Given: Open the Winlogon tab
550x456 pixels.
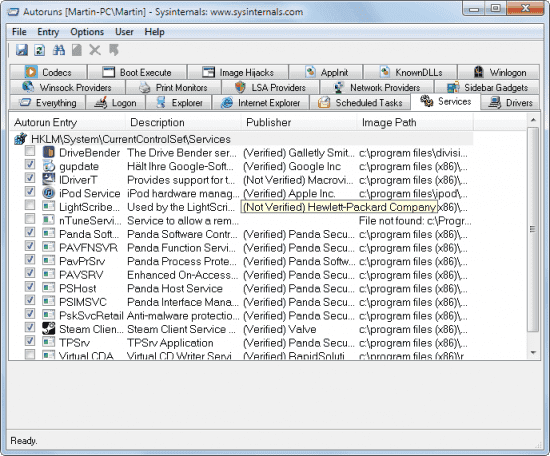Looking at the screenshot, I should (x=499, y=72).
